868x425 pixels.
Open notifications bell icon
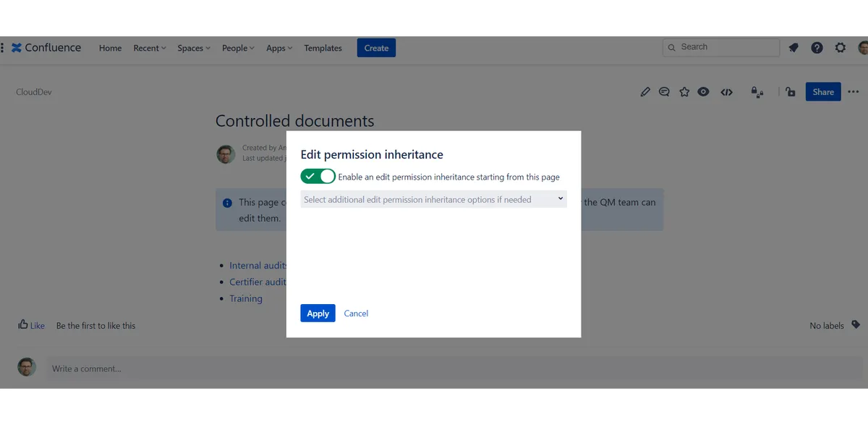pyautogui.click(x=793, y=48)
